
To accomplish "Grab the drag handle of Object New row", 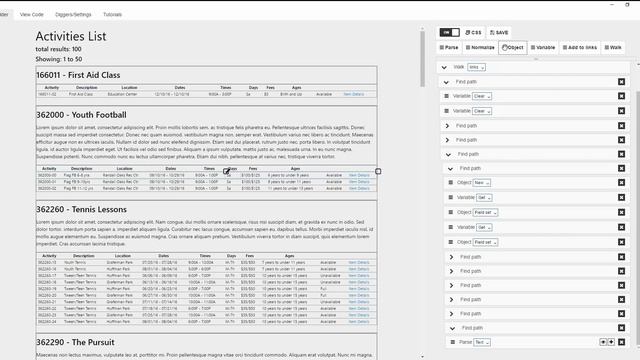I will (x=451, y=182).
